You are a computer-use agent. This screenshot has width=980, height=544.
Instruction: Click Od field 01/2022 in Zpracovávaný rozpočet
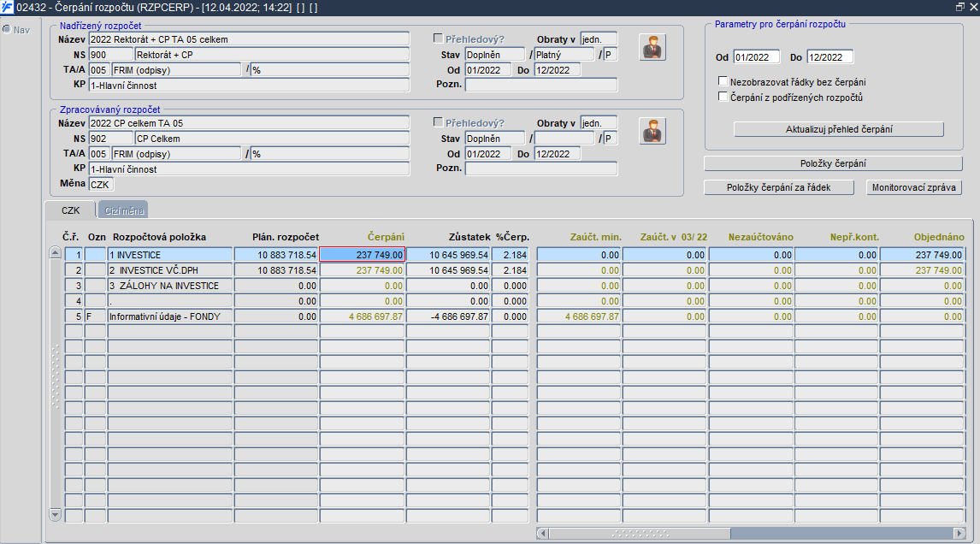[x=487, y=153]
